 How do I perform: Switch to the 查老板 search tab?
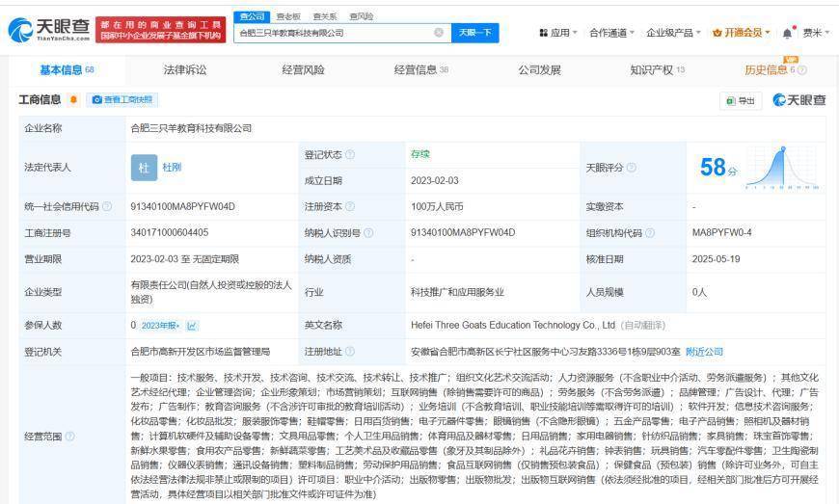point(288,16)
